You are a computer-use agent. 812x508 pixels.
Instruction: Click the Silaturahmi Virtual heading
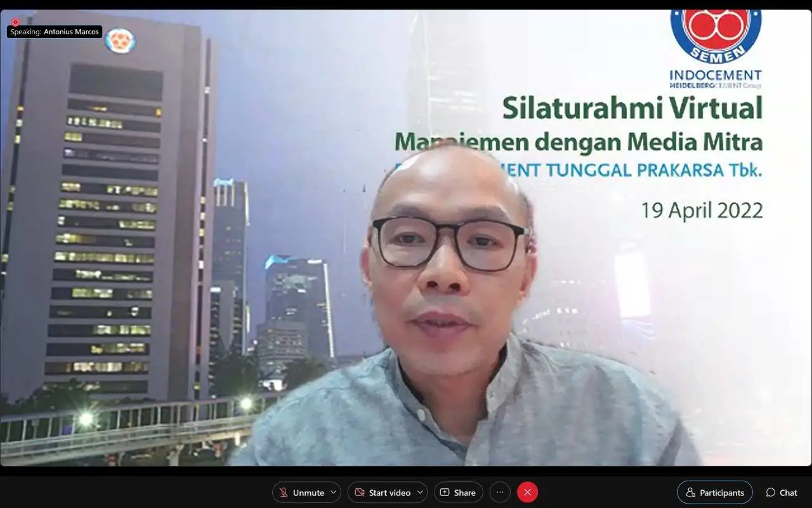point(632,109)
